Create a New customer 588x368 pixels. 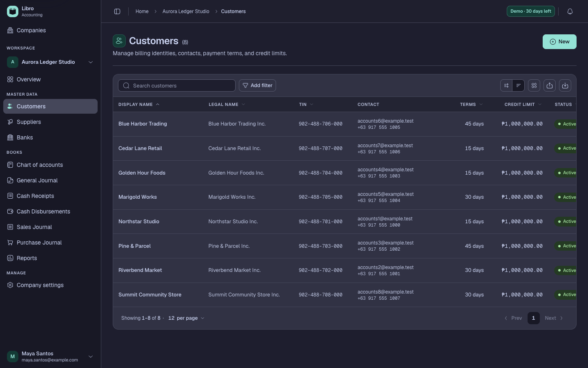[x=559, y=42]
